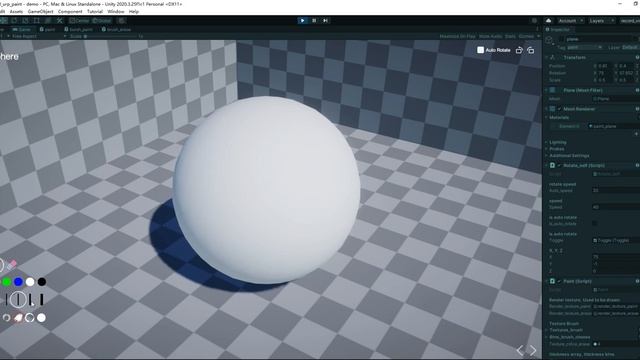Go to next model with right chevron

(533, 350)
